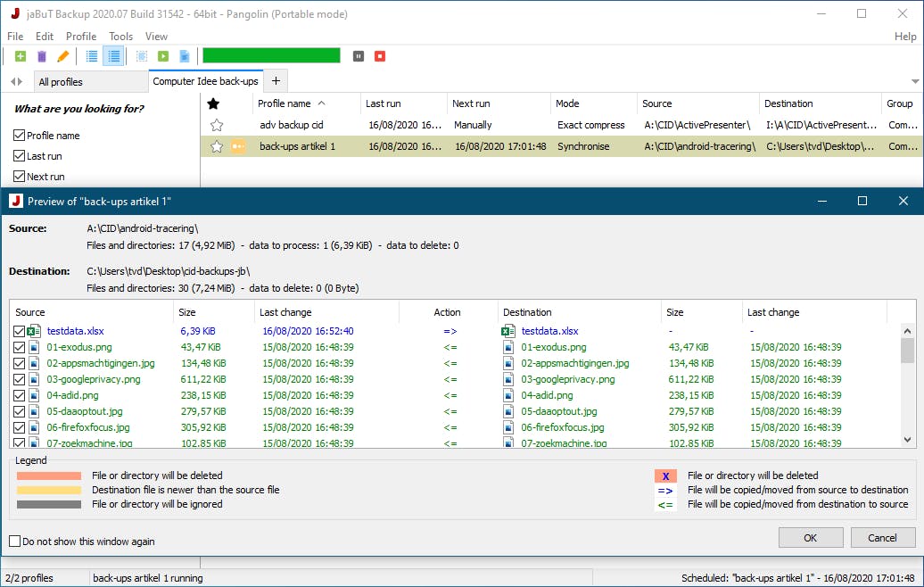Enable Do not show this window again
924x587 pixels.
pyautogui.click(x=15, y=541)
